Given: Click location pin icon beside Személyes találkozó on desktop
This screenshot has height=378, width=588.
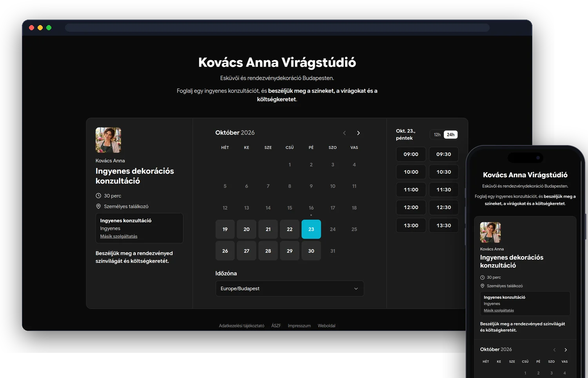Looking at the screenshot, I should [98, 206].
